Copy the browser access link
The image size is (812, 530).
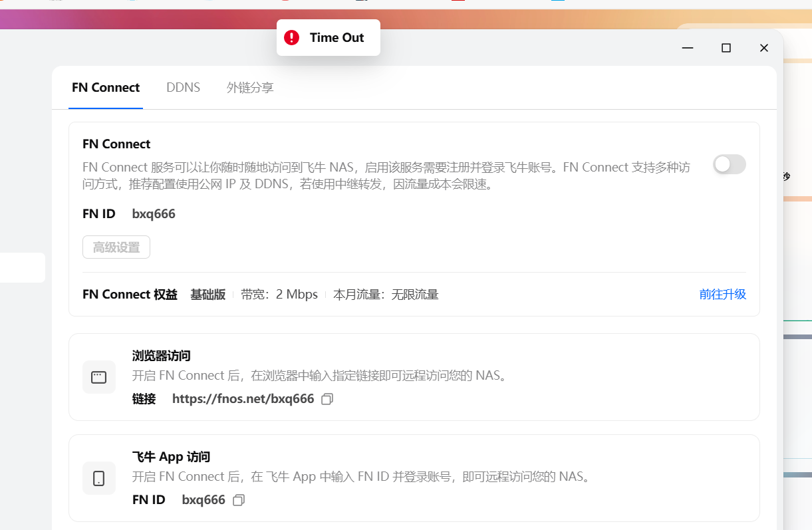(x=327, y=399)
